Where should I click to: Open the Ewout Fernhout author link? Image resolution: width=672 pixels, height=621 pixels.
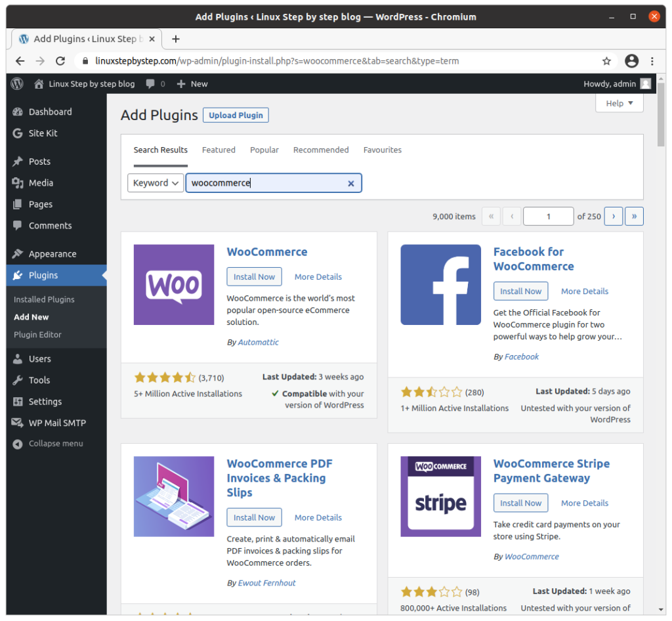point(267,583)
